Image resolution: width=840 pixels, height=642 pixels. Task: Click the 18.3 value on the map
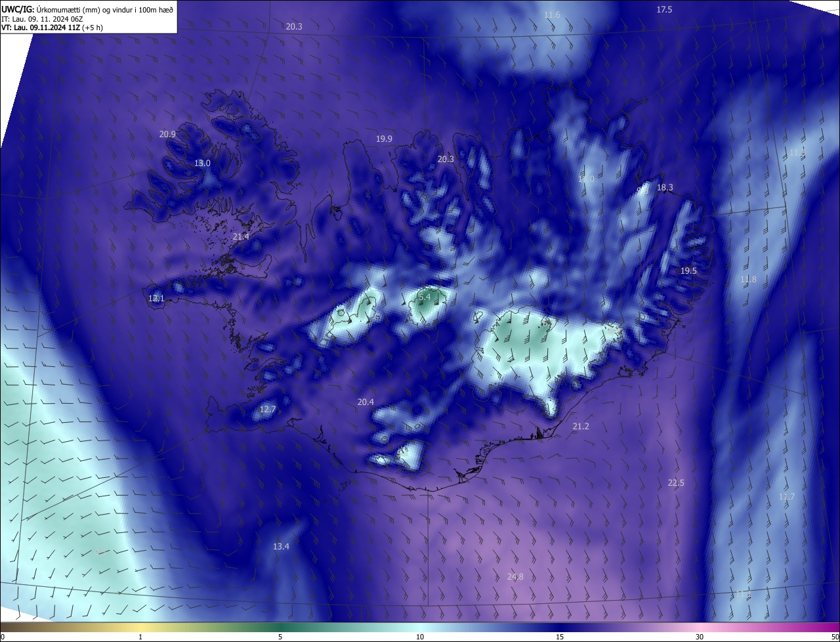click(x=665, y=187)
